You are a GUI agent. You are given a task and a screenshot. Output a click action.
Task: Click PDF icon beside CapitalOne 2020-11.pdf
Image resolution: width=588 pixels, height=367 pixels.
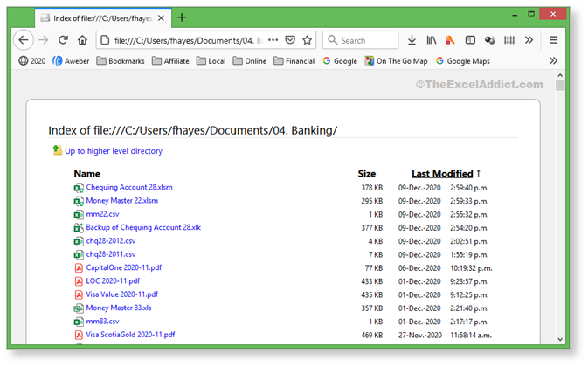pyautogui.click(x=79, y=268)
